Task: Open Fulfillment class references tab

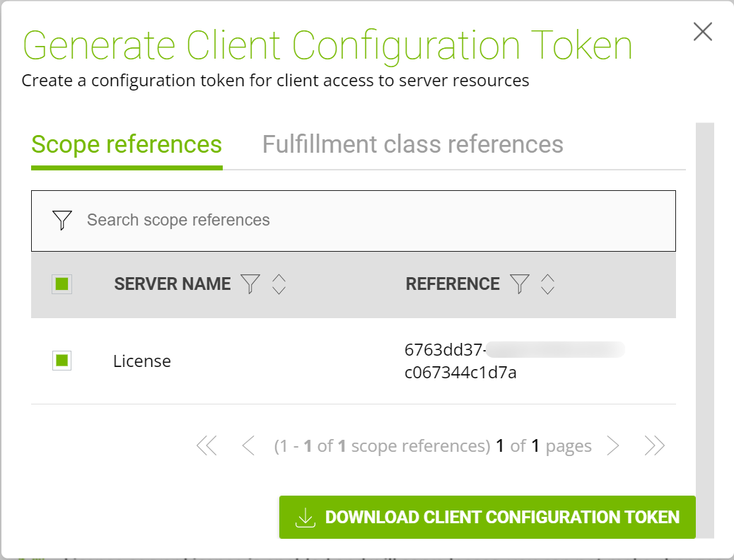Action: pyautogui.click(x=412, y=144)
